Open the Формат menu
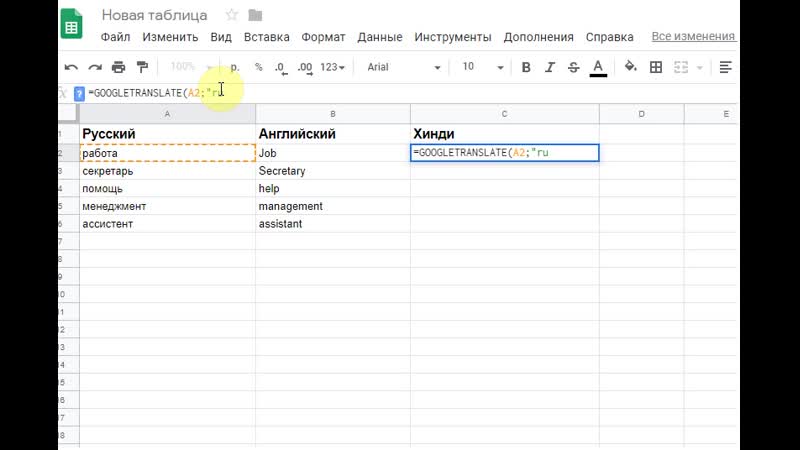The image size is (800, 450). tap(323, 37)
